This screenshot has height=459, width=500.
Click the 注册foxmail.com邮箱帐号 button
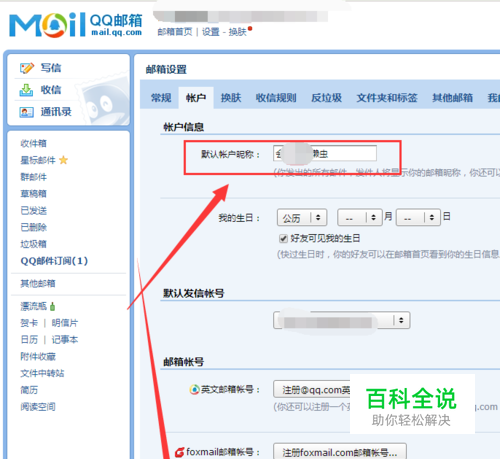tap(340, 452)
